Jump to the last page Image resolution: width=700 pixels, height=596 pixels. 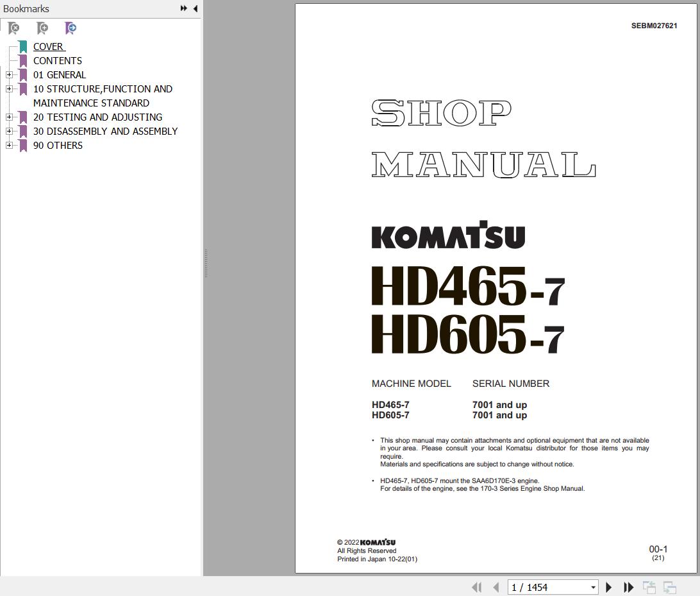coord(628,587)
